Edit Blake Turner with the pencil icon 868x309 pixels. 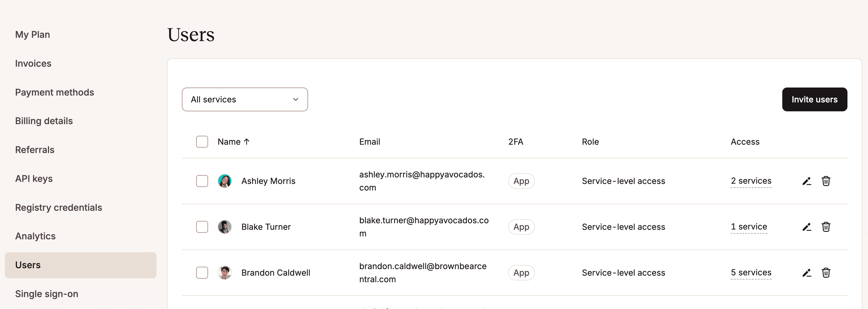(x=807, y=227)
